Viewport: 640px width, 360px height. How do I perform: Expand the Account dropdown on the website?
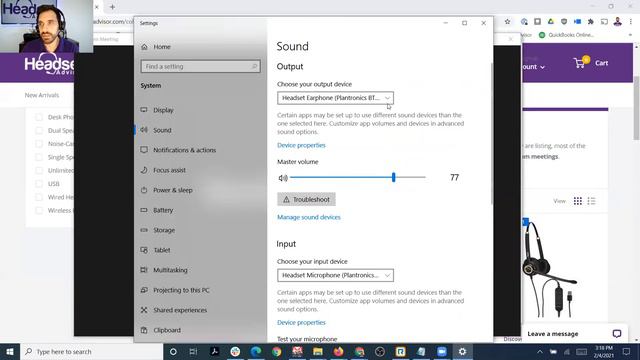tap(534, 67)
